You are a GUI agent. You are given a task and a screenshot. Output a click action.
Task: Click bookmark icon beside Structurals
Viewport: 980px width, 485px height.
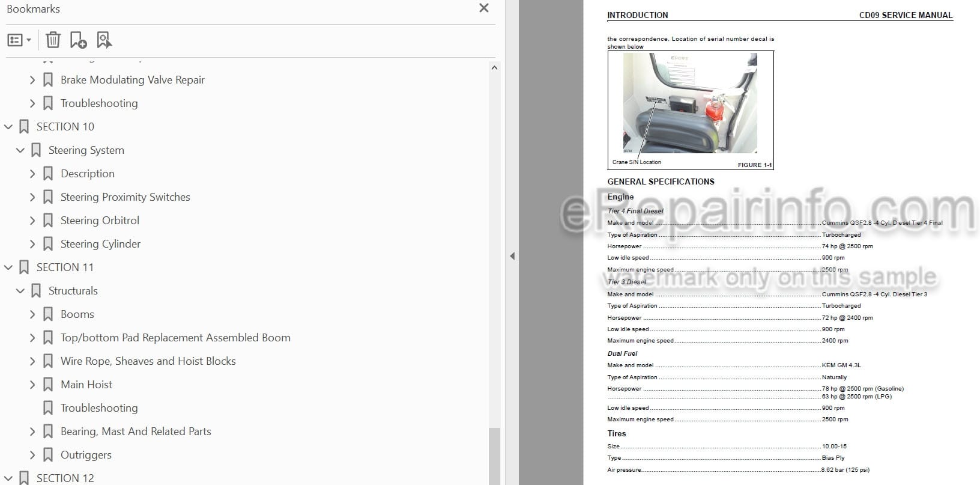pyautogui.click(x=36, y=291)
